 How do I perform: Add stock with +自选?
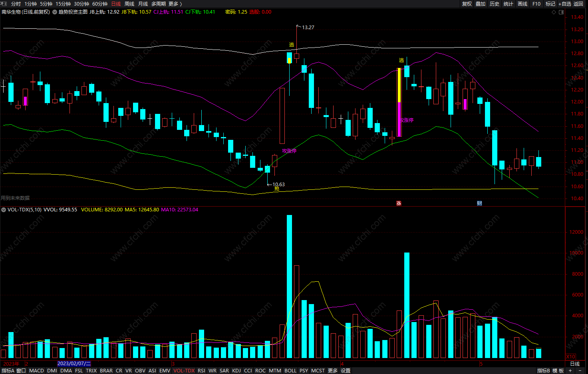pos(565,4)
